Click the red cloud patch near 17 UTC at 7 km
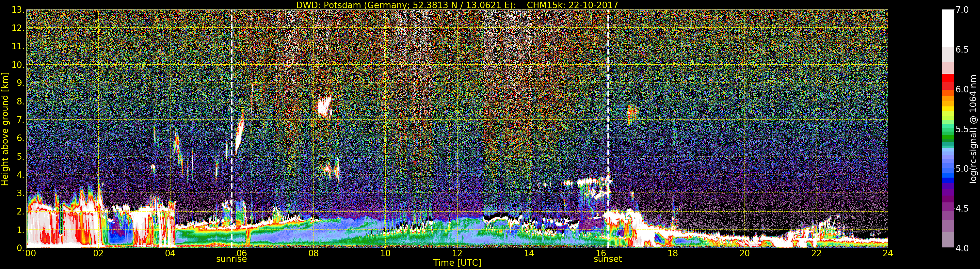The image size is (980, 269). [x=632, y=114]
